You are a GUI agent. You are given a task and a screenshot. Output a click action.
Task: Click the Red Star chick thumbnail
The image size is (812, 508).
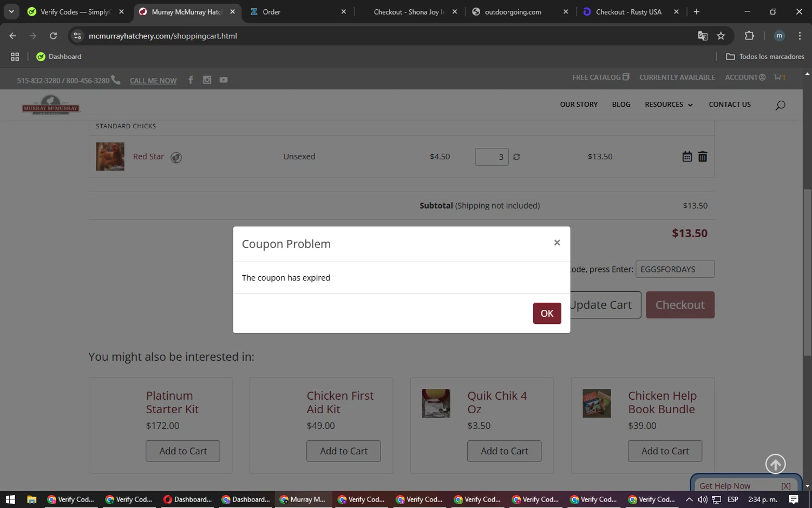110,157
